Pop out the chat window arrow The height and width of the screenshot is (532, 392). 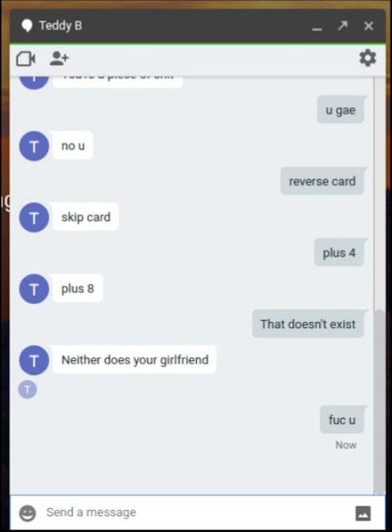(342, 26)
